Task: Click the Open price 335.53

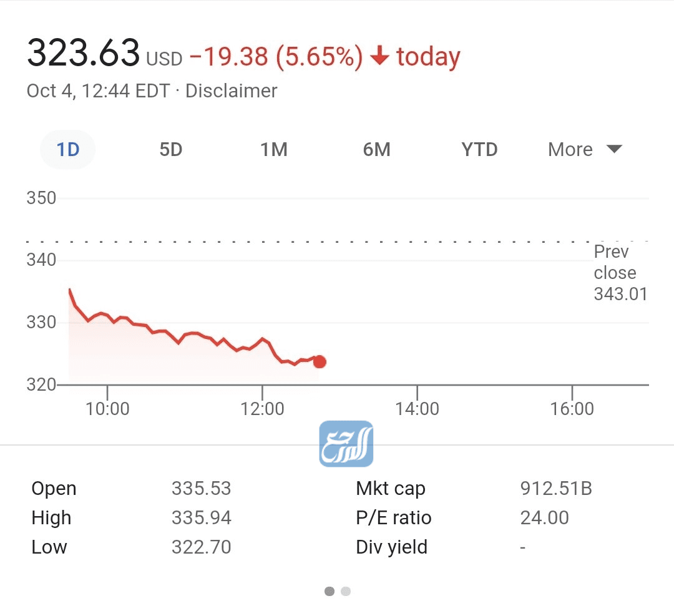Action: click(x=201, y=488)
